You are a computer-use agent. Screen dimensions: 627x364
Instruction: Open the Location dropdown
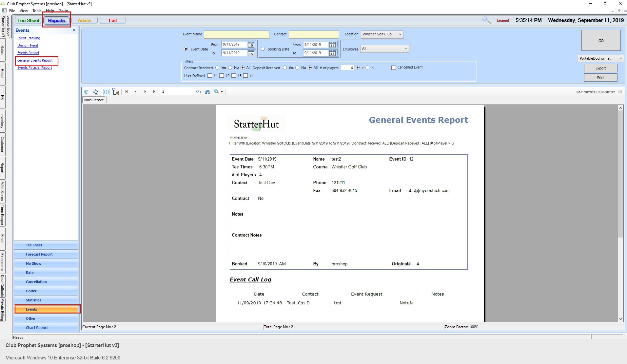click(400, 34)
